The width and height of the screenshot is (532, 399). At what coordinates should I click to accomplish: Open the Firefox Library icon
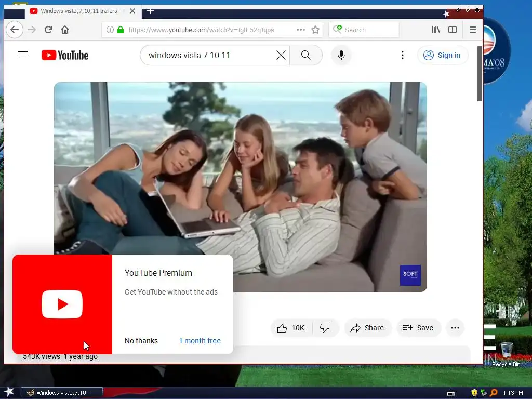pos(436,30)
